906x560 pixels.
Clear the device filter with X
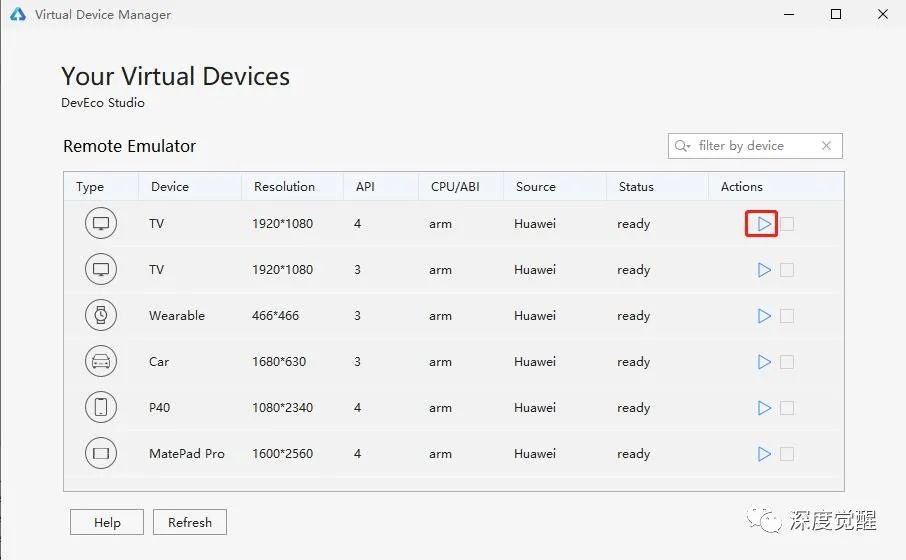click(826, 146)
